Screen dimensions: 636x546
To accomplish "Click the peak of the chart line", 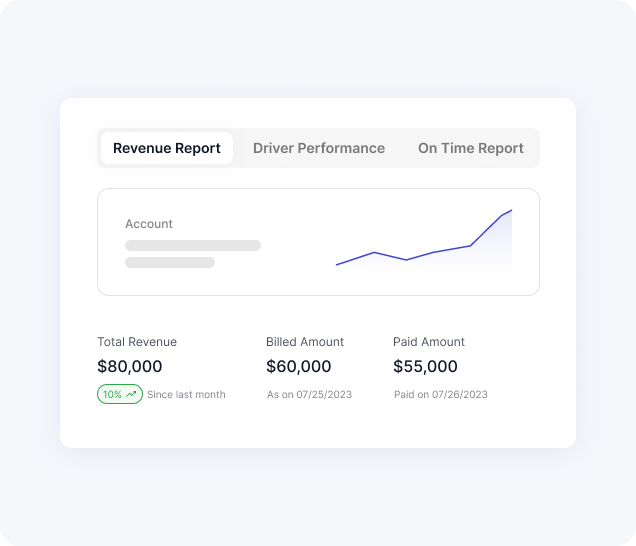I will coord(511,210).
